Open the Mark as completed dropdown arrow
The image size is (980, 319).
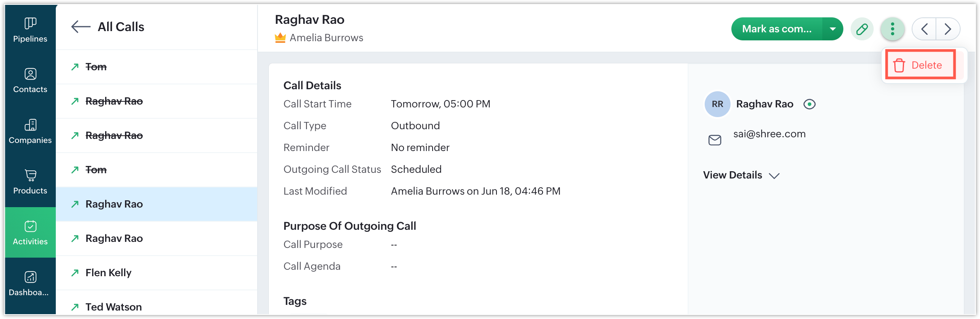click(832, 29)
